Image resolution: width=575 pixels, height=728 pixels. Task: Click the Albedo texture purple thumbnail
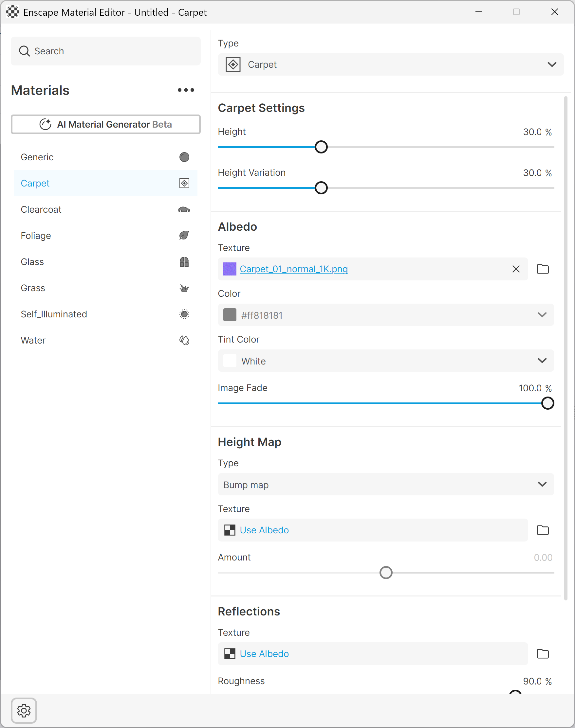(x=230, y=269)
